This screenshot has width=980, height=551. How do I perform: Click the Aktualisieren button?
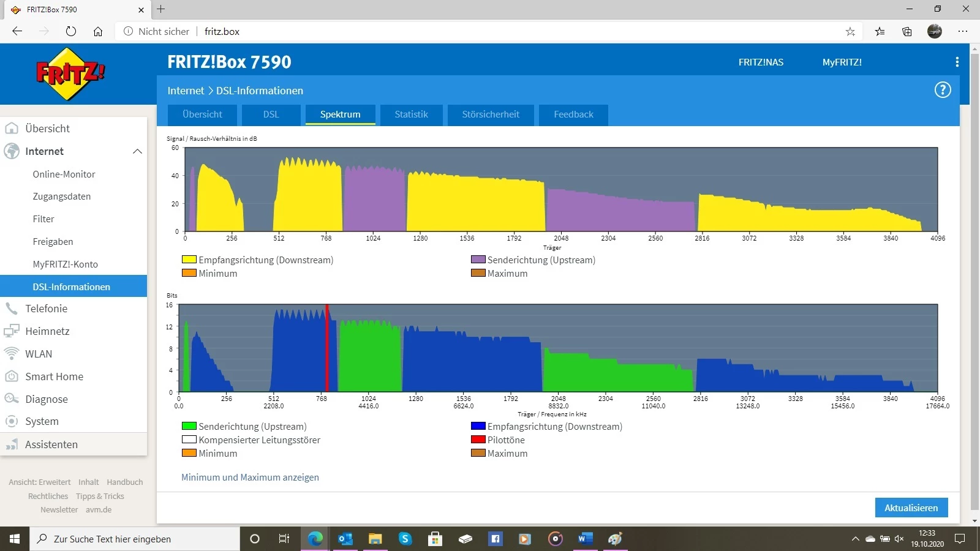point(911,508)
